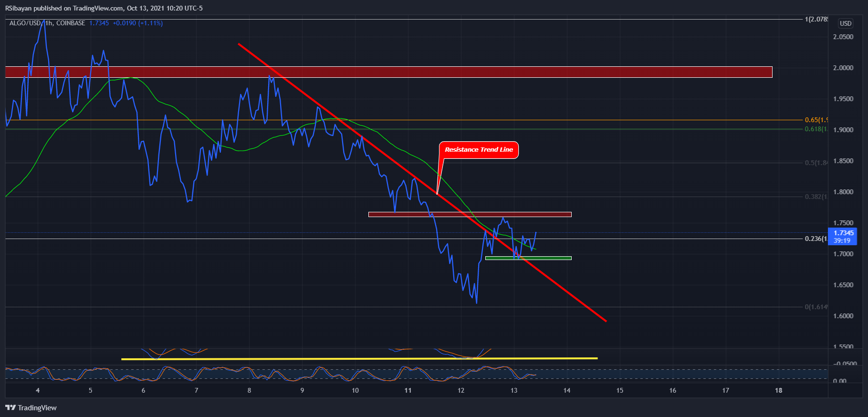The image size is (868, 417).
Task: Click date axis label 18
Action: 778,390
